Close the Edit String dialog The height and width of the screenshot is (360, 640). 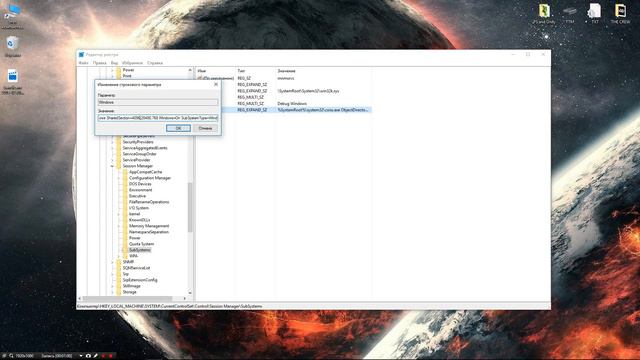[216, 84]
